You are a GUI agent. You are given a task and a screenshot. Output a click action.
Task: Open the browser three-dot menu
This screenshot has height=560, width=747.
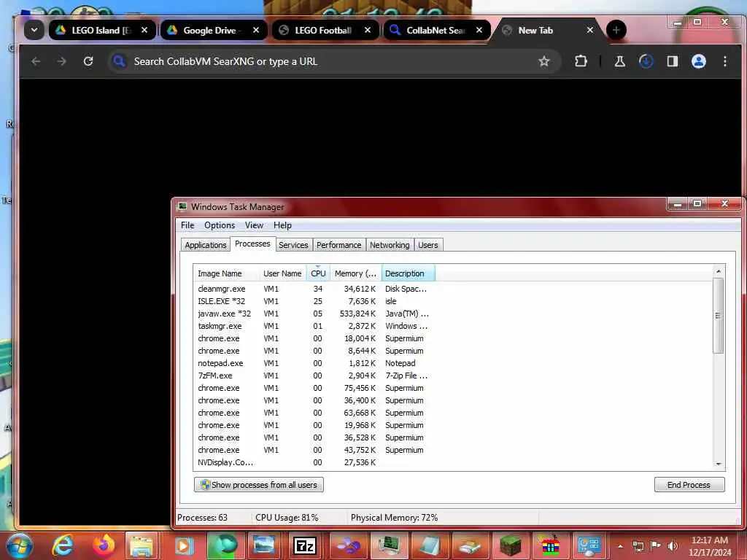click(724, 61)
